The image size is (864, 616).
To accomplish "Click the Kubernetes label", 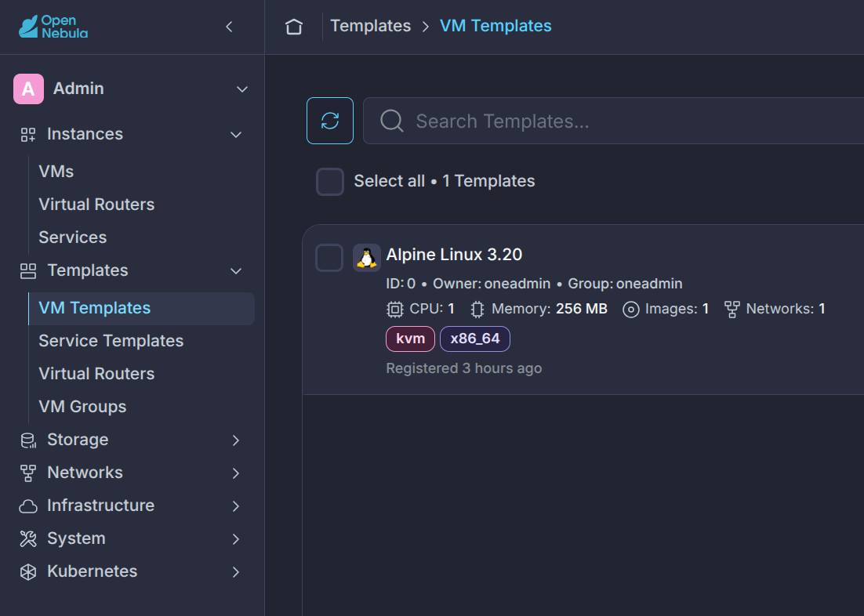I will tap(92, 572).
